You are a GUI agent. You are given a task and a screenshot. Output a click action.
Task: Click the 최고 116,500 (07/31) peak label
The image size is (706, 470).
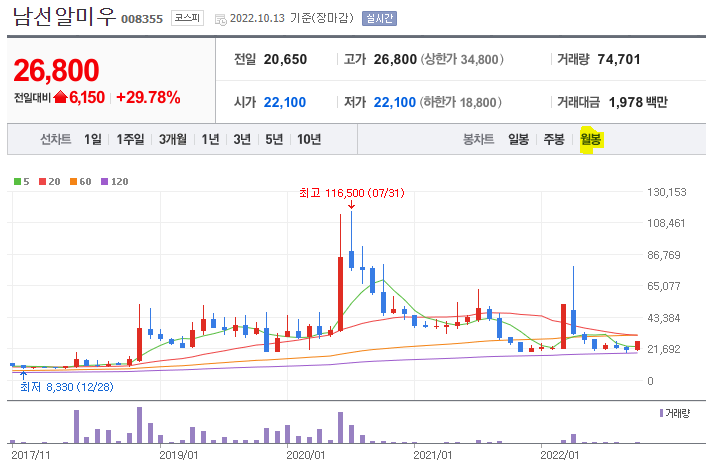pos(352,193)
